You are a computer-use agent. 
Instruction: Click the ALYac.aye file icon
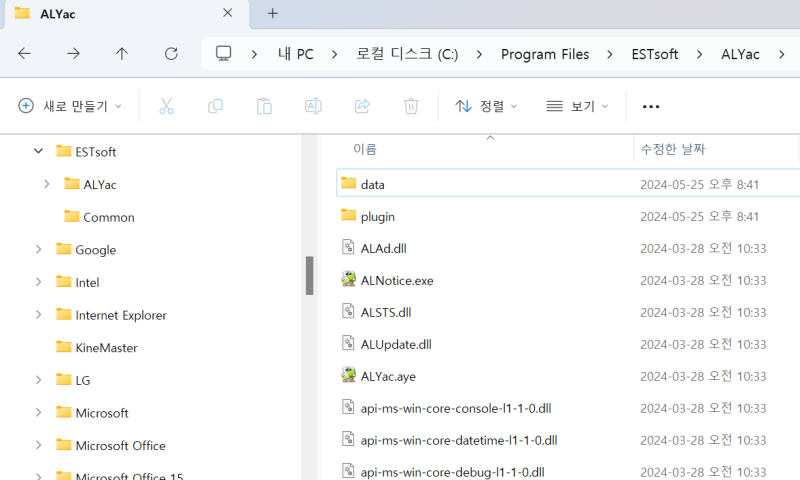(348, 375)
